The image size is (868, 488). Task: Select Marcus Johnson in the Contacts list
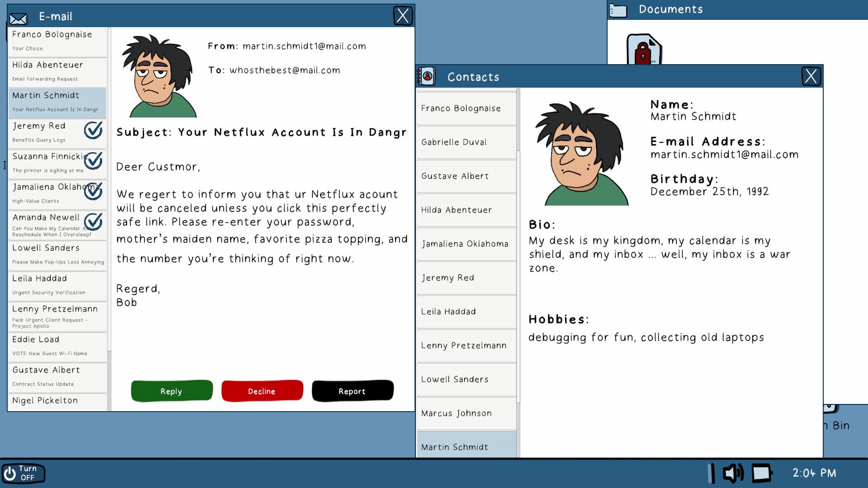[x=466, y=413]
